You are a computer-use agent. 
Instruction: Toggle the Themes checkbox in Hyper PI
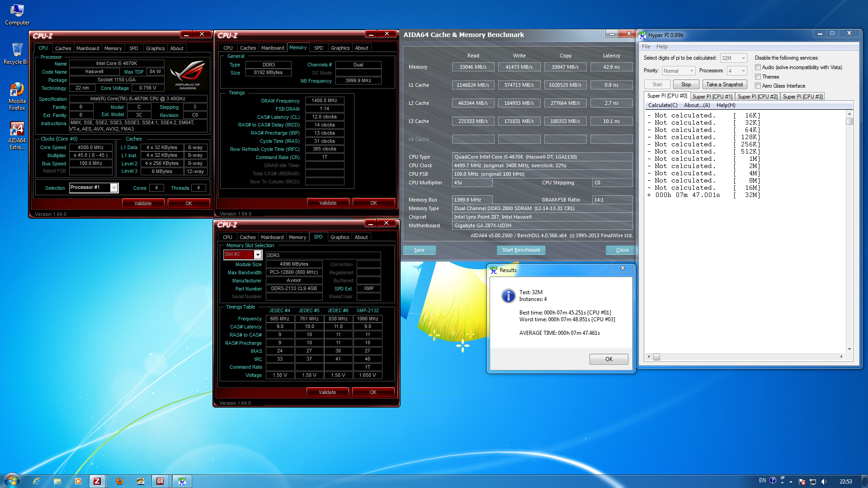758,77
